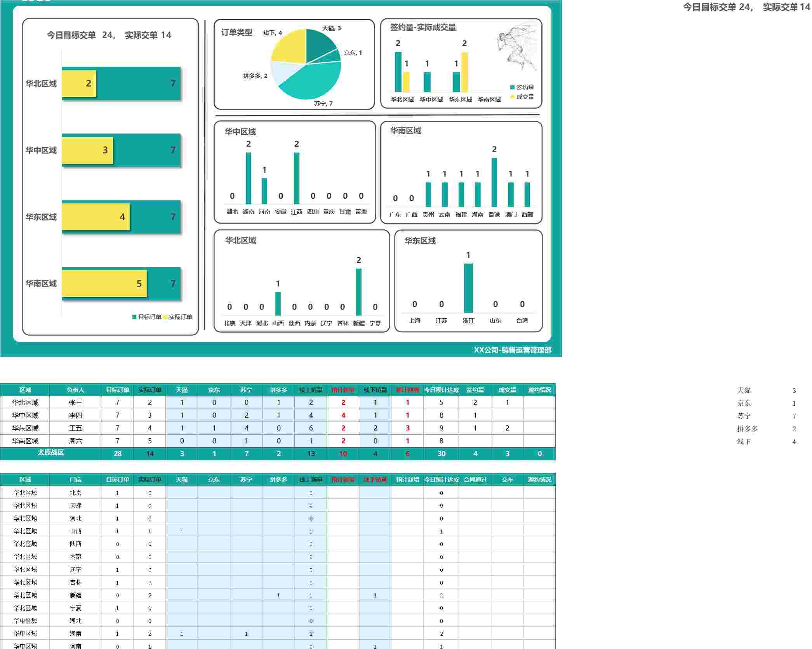Select 华北区域 yellow bar showing 2
This screenshot has height=649, width=812.
[79, 83]
